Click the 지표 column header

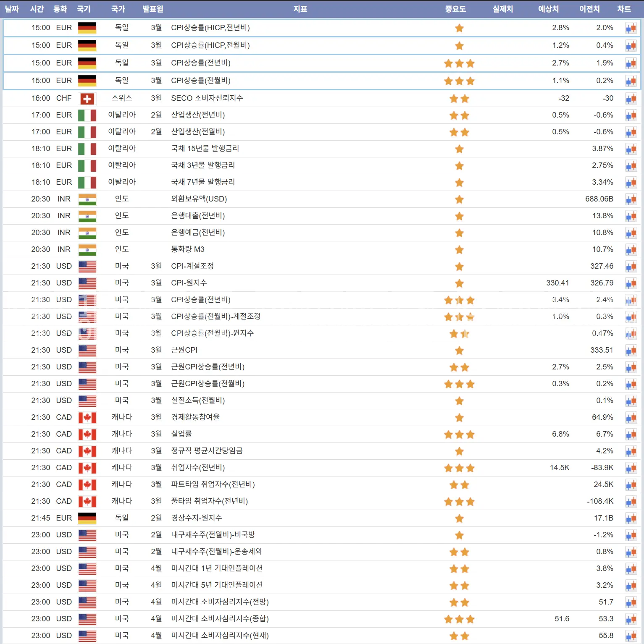(300, 9)
